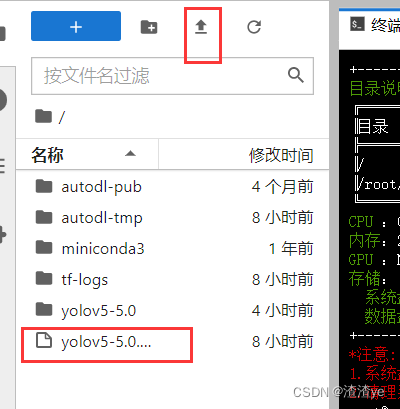Click the magnifier icon in the filter box
Screen dimensions: 400x409
coord(296,75)
